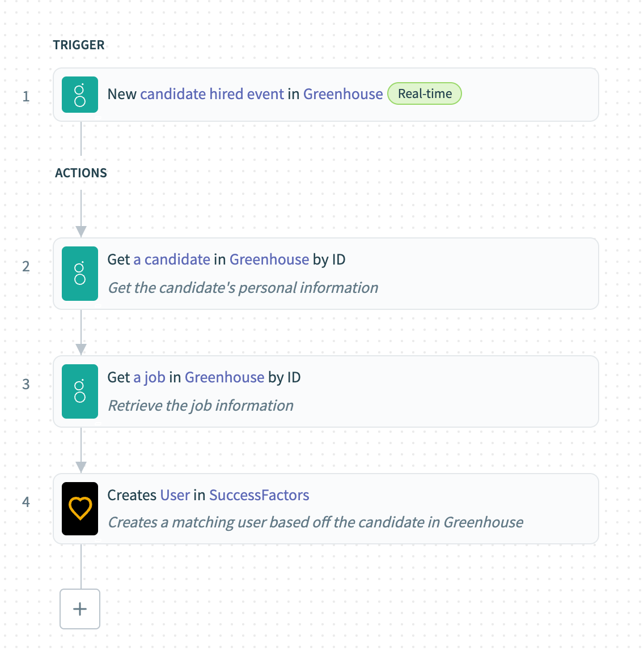The image size is (644, 656).
Task: Click the step number 3 label
Action: [x=26, y=384]
